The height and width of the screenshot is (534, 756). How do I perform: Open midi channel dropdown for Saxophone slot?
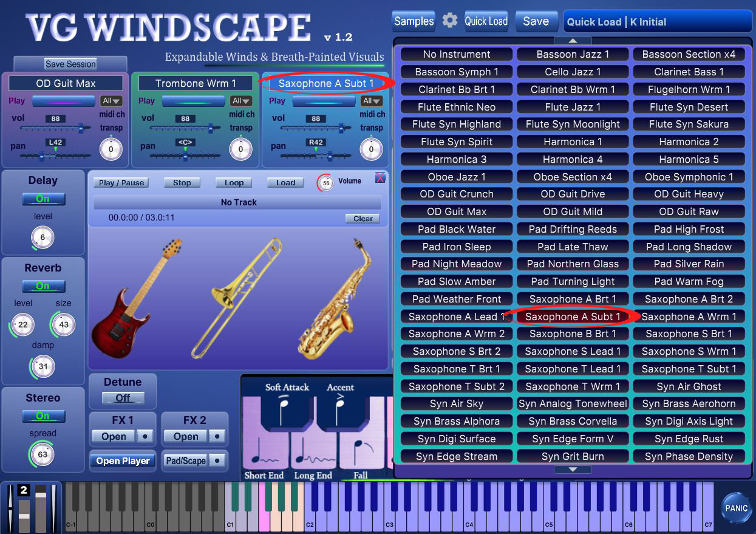click(372, 101)
